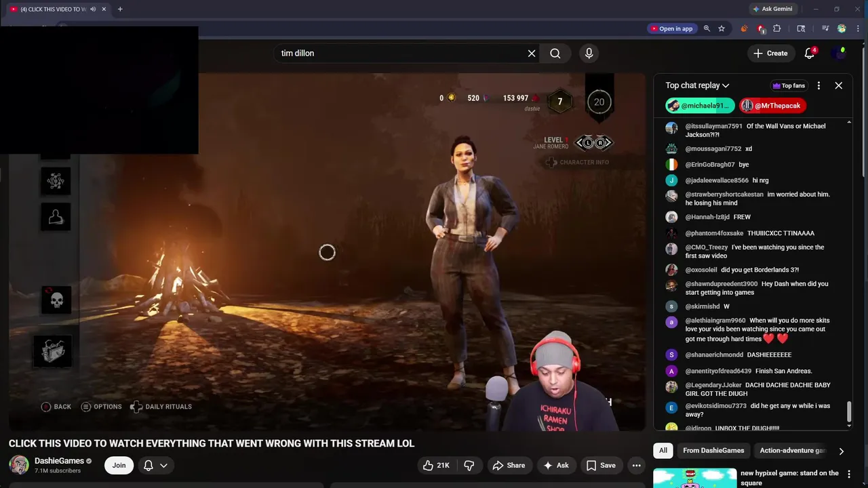
Task: Open the media controls icon in Chrome toolbar
Action: [825, 28]
